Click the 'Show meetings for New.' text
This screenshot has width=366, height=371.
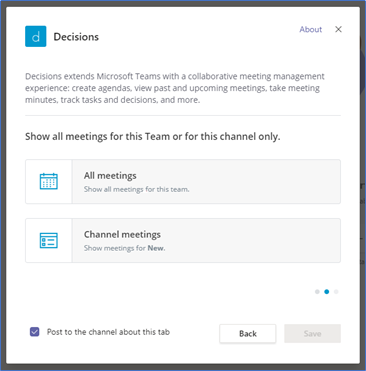[x=124, y=248]
